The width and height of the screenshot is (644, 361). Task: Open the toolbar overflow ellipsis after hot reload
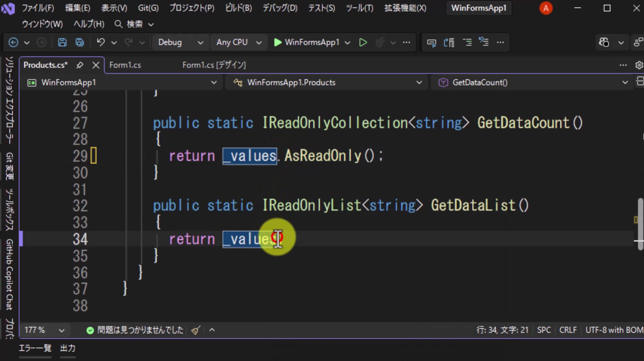407,42
